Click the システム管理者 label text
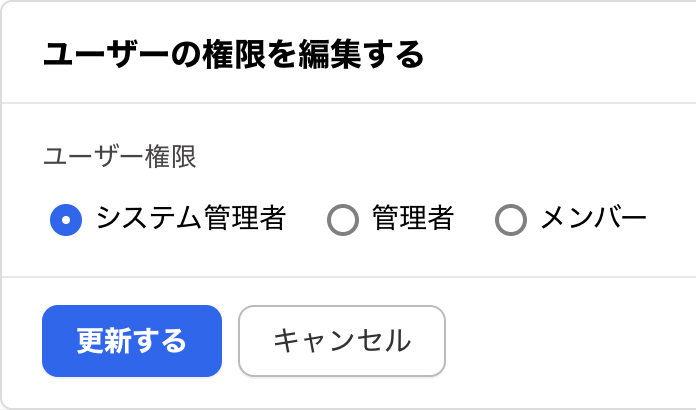Screen dimensions: 696x410 [191, 218]
